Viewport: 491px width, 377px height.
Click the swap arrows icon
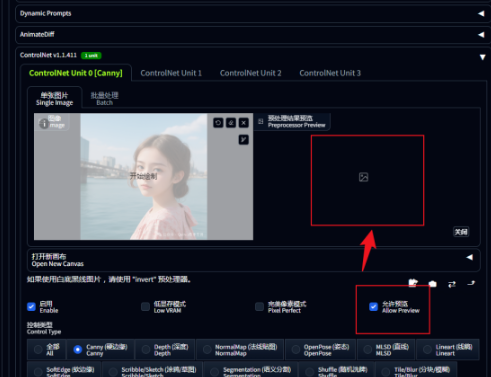(x=452, y=284)
